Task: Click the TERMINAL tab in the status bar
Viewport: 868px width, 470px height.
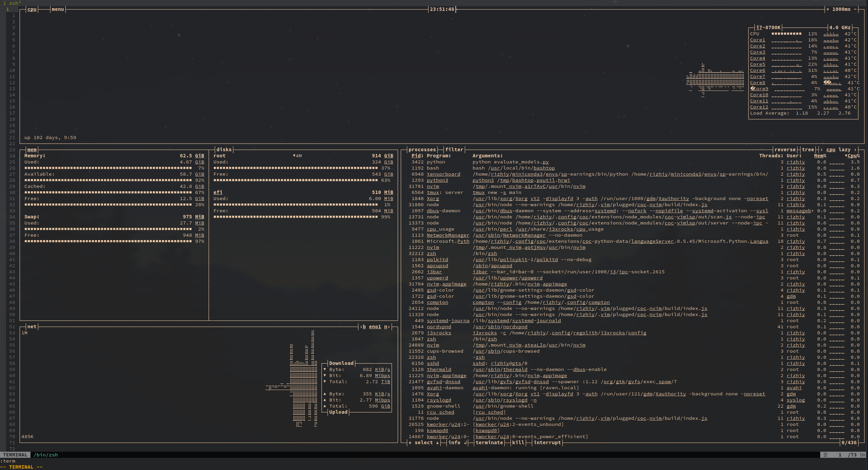Action: click(x=14, y=455)
